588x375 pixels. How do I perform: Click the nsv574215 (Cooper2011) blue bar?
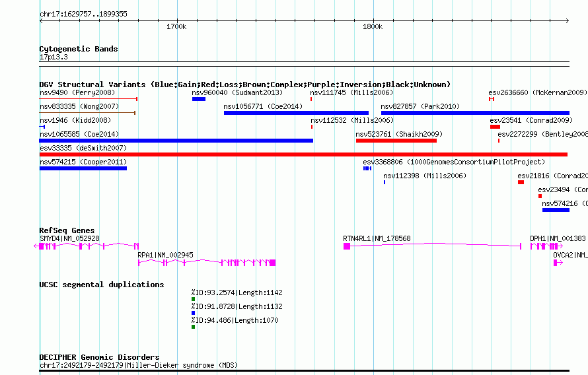tap(83, 168)
